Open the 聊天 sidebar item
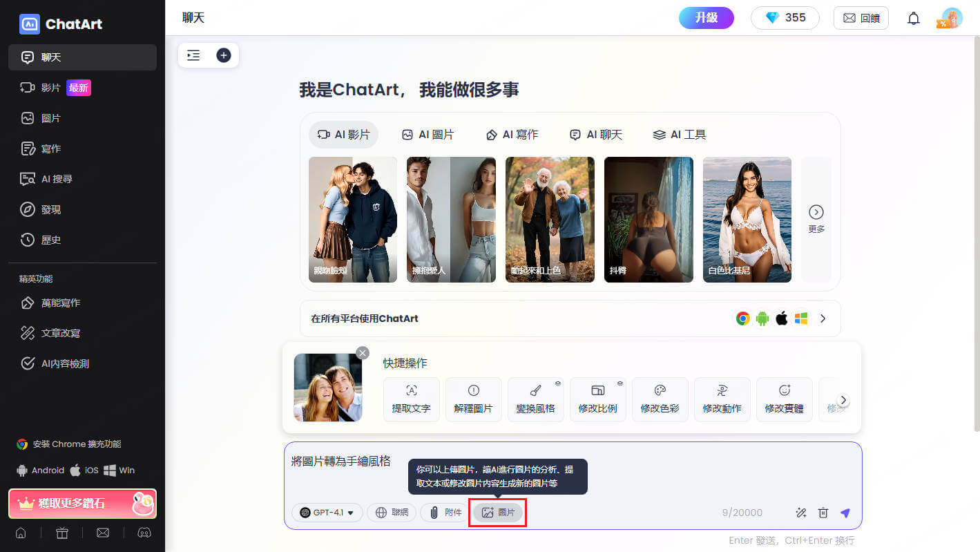 point(82,57)
